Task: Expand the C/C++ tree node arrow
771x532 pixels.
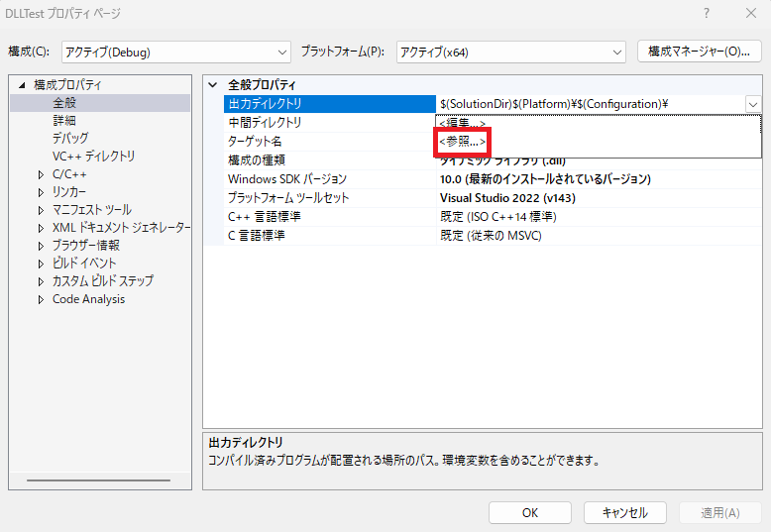Action: point(41,174)
